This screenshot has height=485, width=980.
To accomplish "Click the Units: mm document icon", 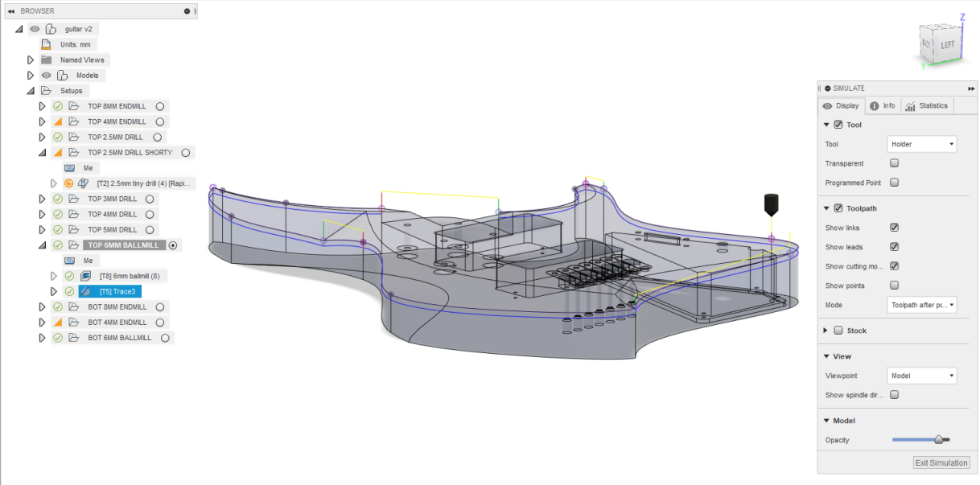I will [x=46, y=44].
